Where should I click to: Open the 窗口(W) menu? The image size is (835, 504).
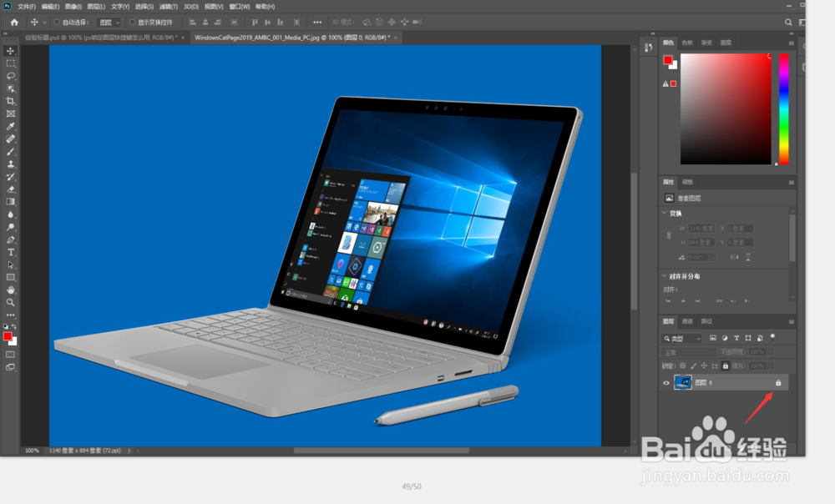[x=239, y=7]
